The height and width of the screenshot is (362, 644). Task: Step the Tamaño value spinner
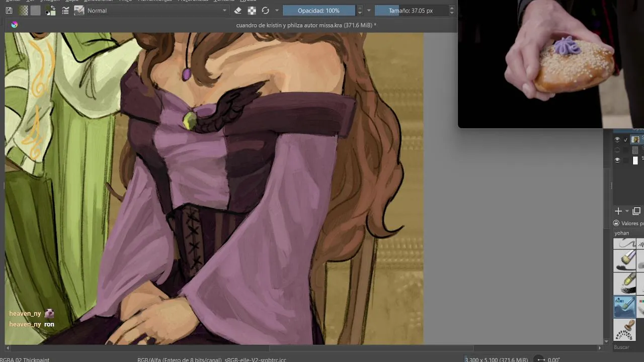[451, 10]
